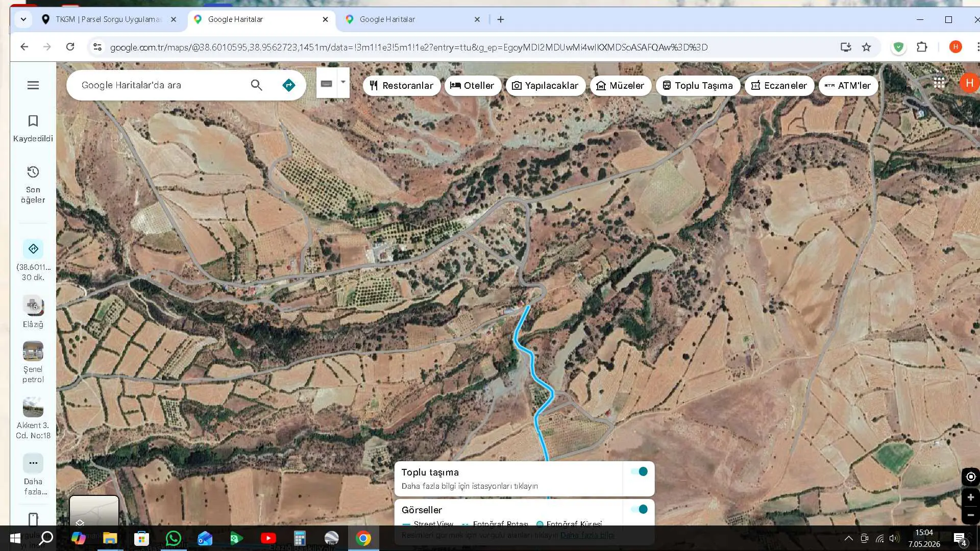This screenshot has height=551, width=980.
Task: Filter by Toplu Taşıma chip
Action: coord(698,86)
